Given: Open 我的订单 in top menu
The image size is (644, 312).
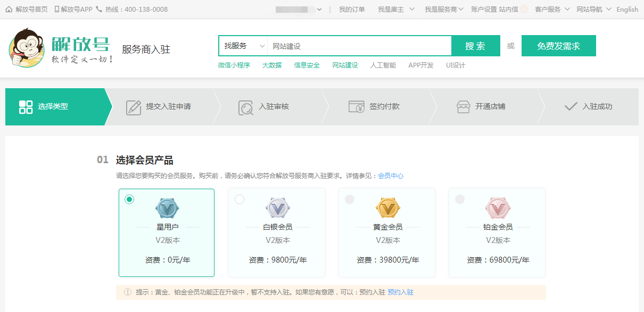Looking at the screenshot, I should coord(352,10).
